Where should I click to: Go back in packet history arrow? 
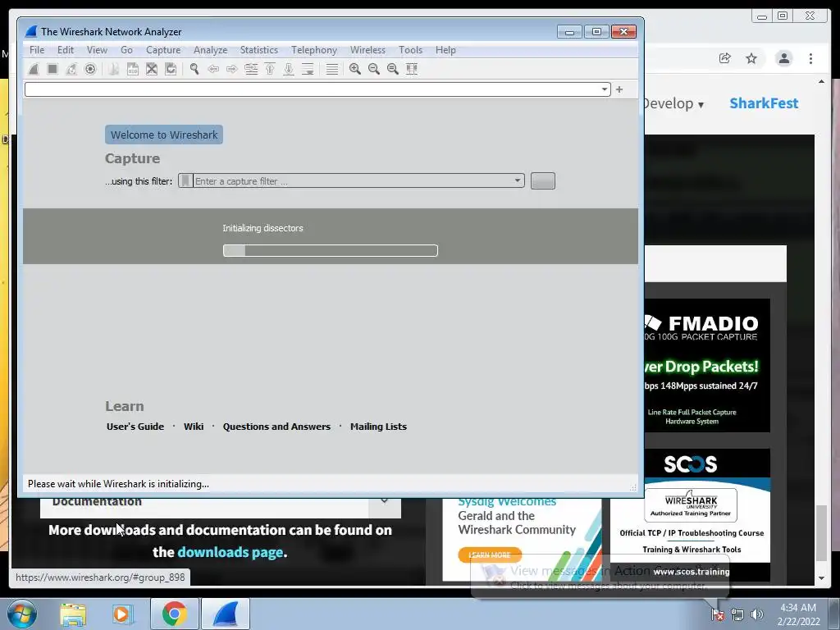coord(213,69)
